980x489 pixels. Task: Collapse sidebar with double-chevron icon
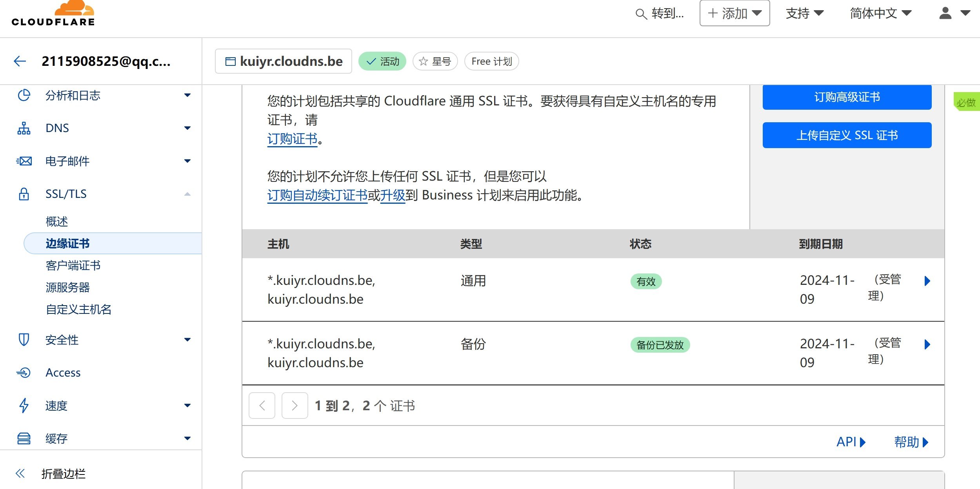pyautogui.click(x=20, y=473)
